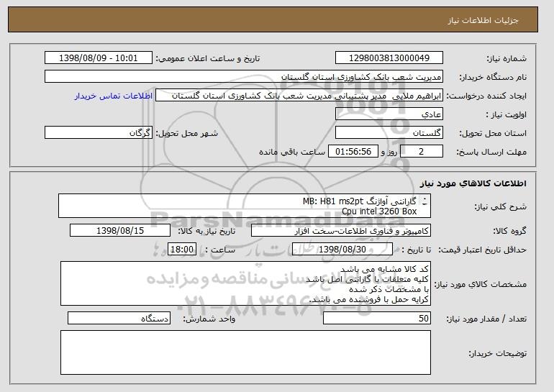Click the need number field 1298003813000049

[x=389, y=58]
